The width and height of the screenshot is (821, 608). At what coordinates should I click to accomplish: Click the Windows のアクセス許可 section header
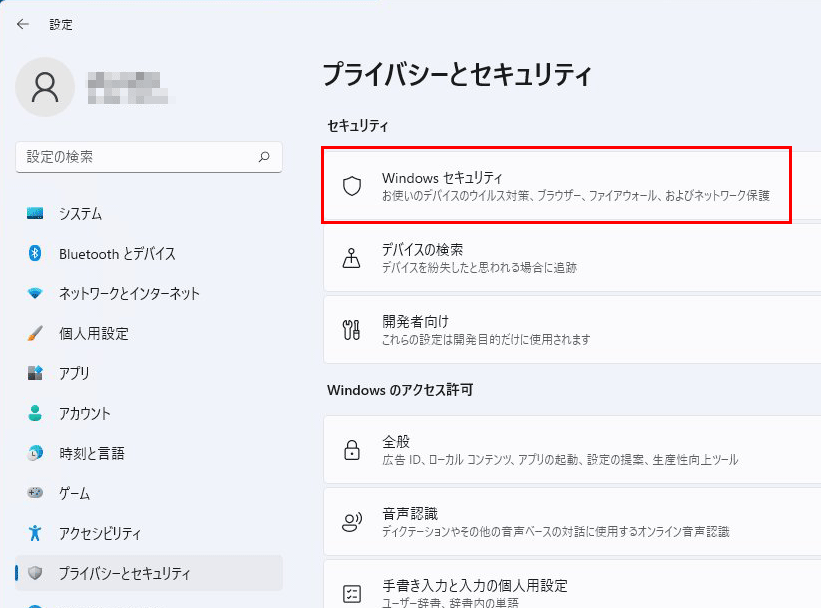(x=400, y=390)
